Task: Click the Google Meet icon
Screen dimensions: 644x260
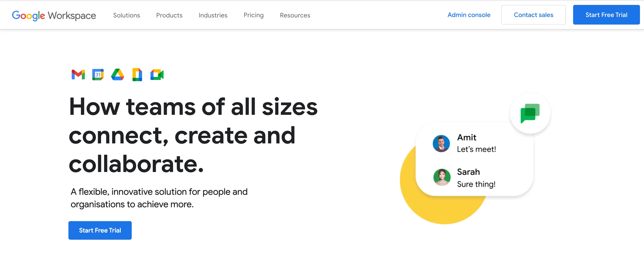Action: tap(158, 74)
